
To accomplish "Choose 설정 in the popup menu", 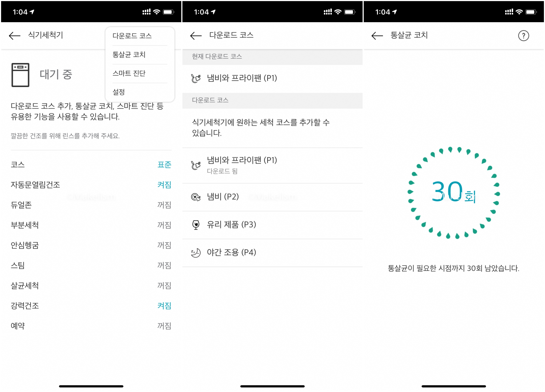I will 119,92.
